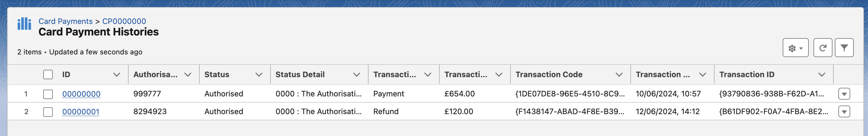
Task: Select the checkbox for row 00000001
Action: (48, 112)
